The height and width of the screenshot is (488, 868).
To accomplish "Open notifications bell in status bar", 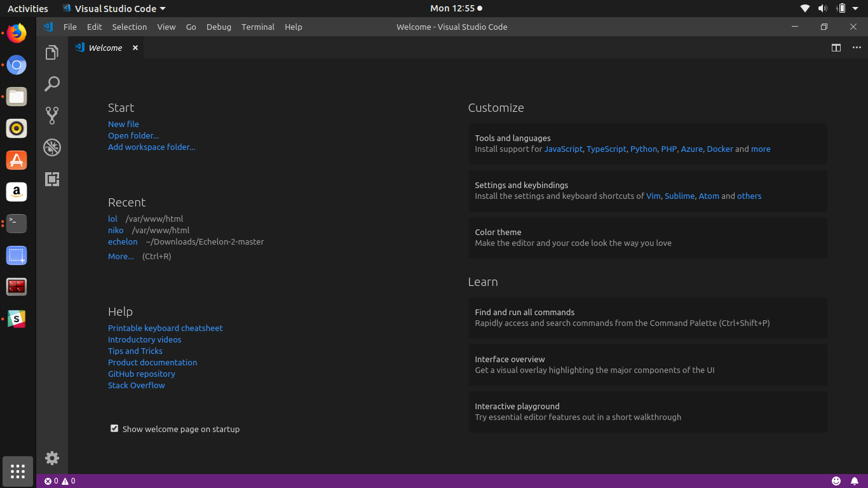I will pos(855,481).
